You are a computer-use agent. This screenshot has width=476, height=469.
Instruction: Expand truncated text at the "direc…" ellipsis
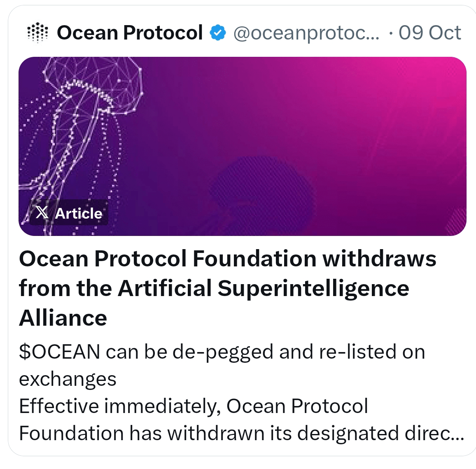(x=447, y=433)
